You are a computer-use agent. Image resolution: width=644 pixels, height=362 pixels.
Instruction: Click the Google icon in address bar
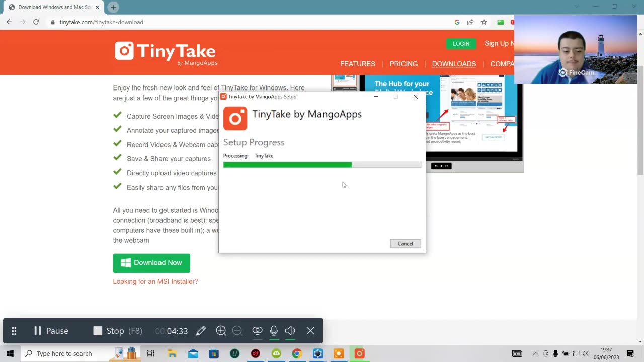(457, 22)
